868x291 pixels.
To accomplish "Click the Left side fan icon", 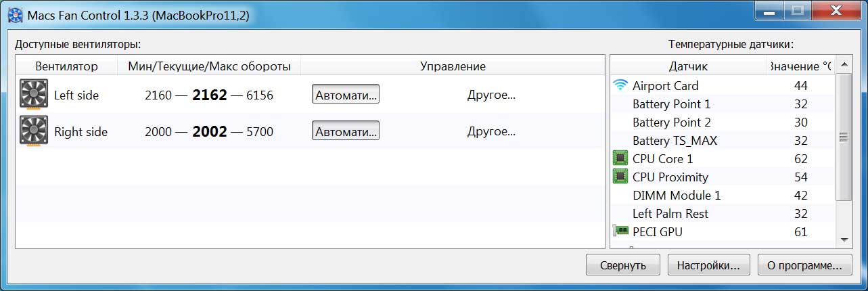I will (x=33, y=93).
